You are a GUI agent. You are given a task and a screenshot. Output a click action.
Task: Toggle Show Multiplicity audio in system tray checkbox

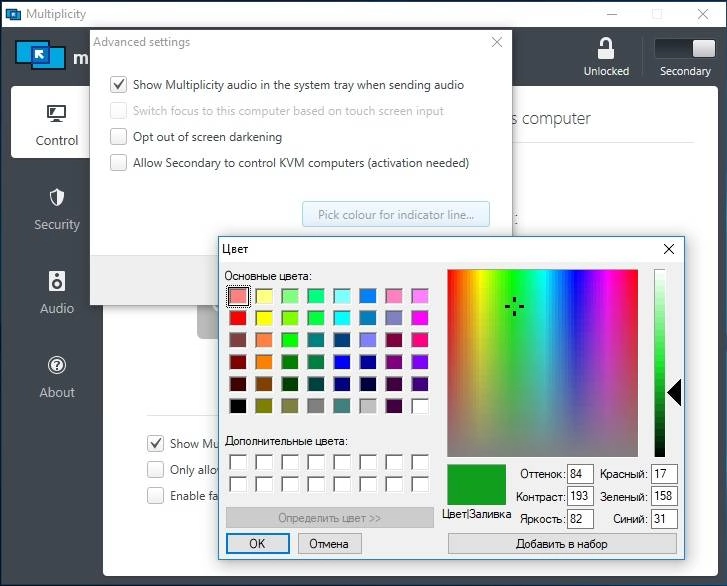click(x=118, y=85)
